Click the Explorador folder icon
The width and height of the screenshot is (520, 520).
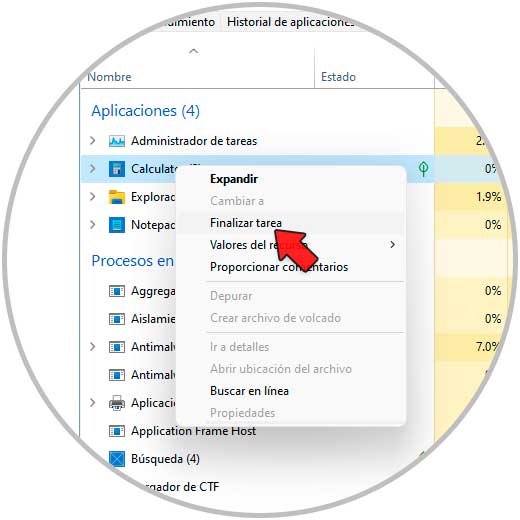(117, 197)
